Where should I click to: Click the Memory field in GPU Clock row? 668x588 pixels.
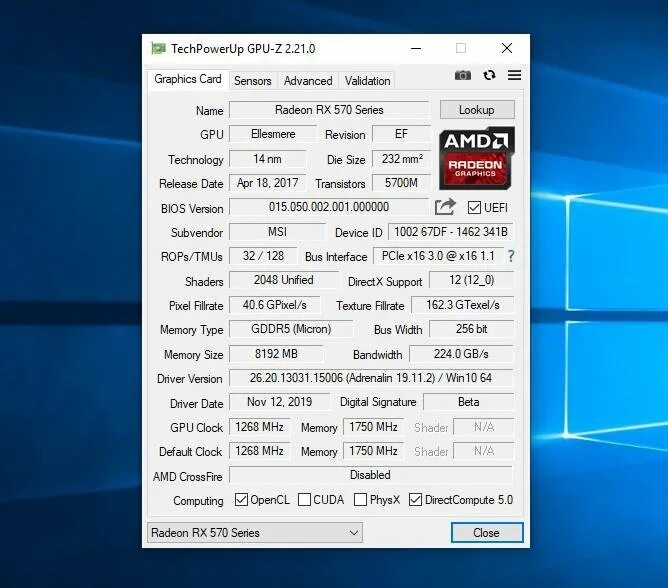[374, 427]
